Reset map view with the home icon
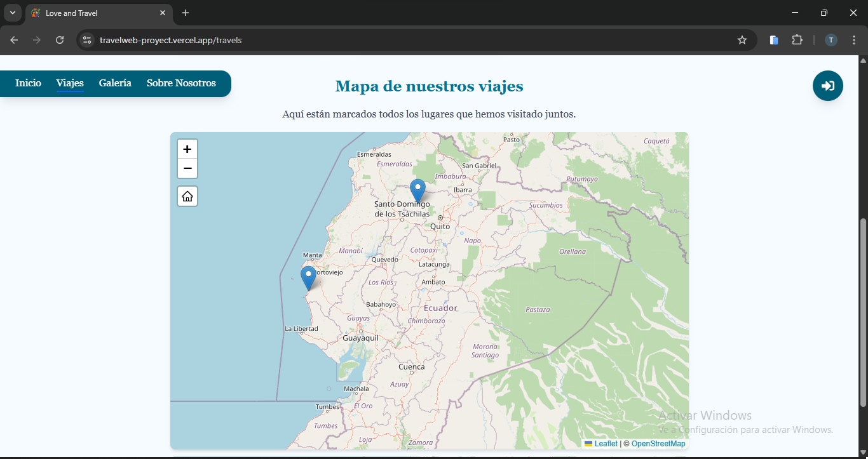 tap(187, 196)
